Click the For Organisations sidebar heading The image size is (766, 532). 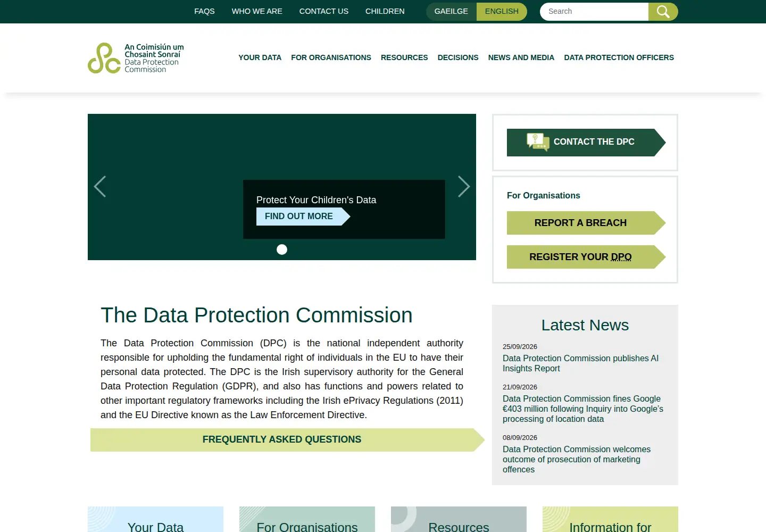coord(543,196)
